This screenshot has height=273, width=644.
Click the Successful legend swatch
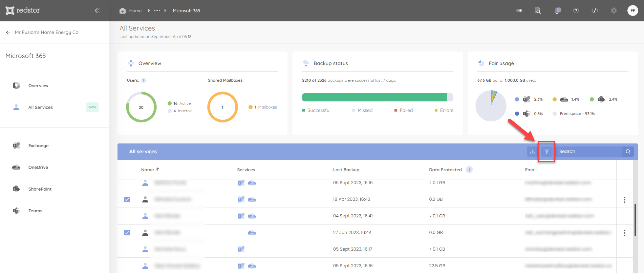pyautogui.click(x=303, y=110)
